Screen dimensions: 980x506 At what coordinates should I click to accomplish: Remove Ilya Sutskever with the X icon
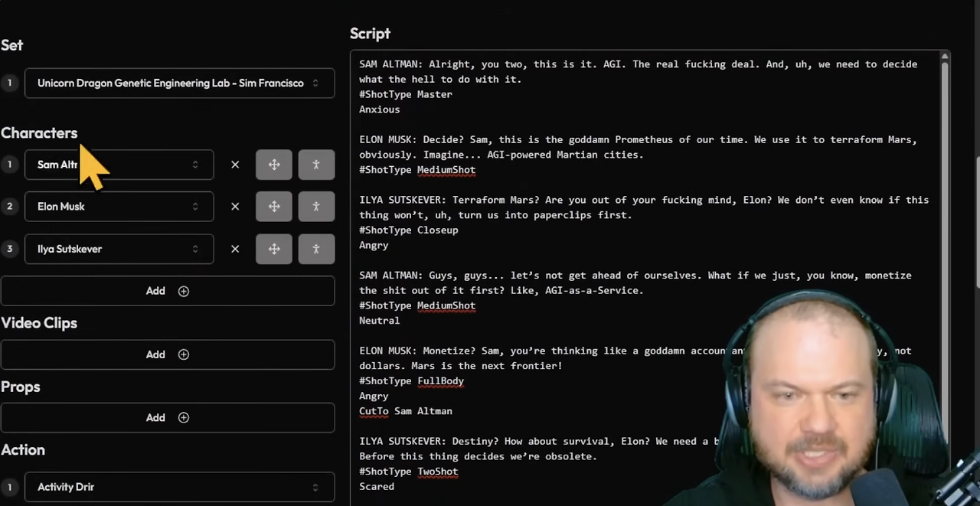pyautogui.click(x=235, y=249)
